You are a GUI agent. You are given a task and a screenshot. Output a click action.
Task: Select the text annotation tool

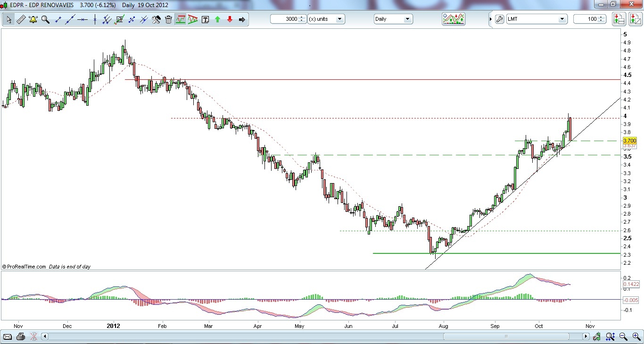point(205,19)
